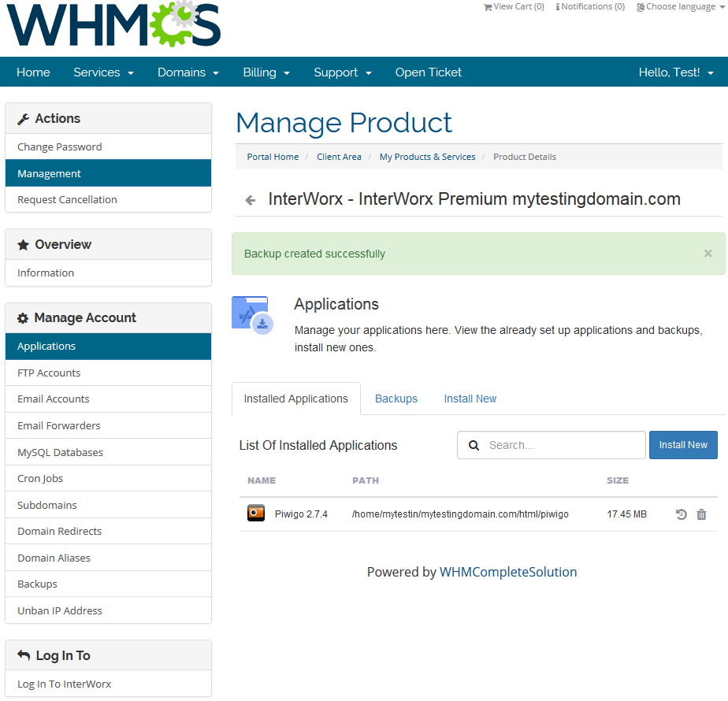Image resolution: width=728 pixels, height=701 pixels.
Task: Click the Piwigo application icon
Action: 256,514
